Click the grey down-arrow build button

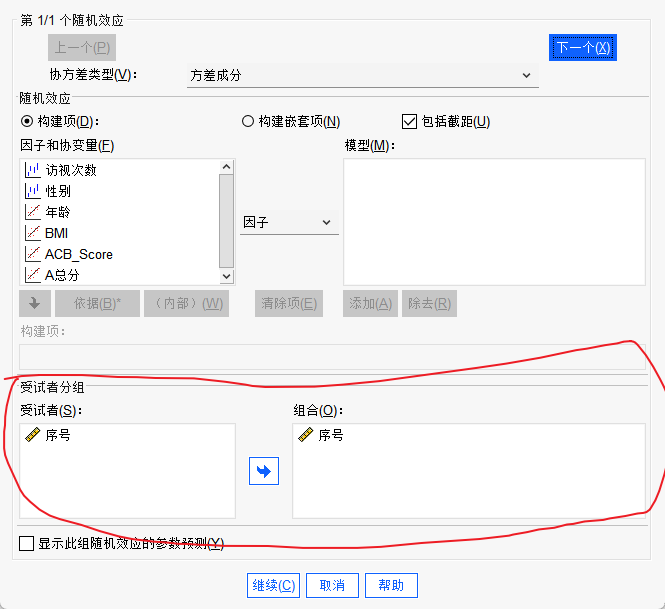tap(34, 304)
